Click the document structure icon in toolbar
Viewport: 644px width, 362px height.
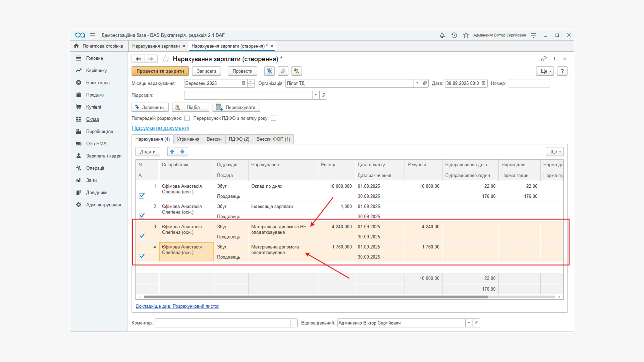(269, 71)
